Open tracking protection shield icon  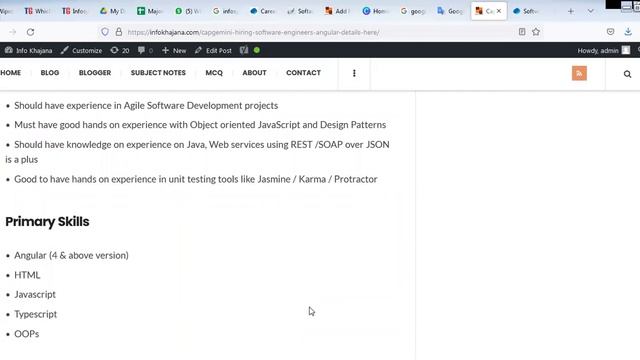coord(105,32)
